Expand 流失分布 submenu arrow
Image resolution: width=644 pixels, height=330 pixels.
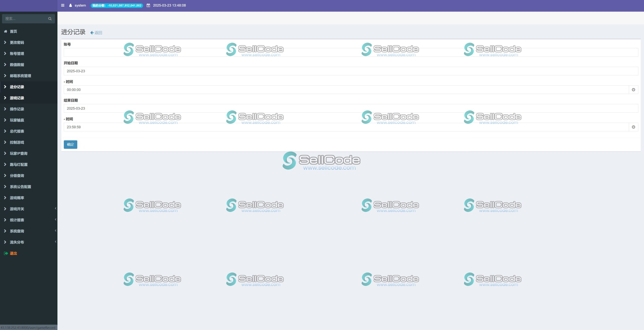[56, 242]
